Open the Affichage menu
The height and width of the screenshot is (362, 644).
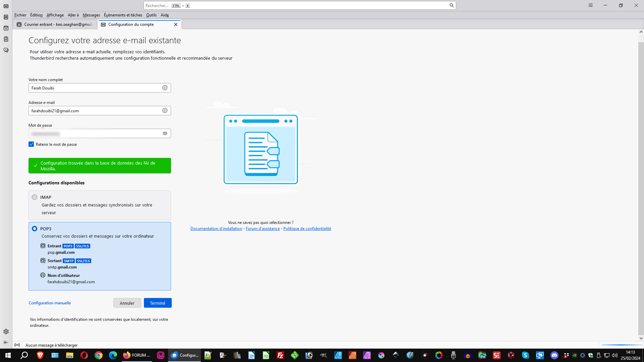(55, 15)
